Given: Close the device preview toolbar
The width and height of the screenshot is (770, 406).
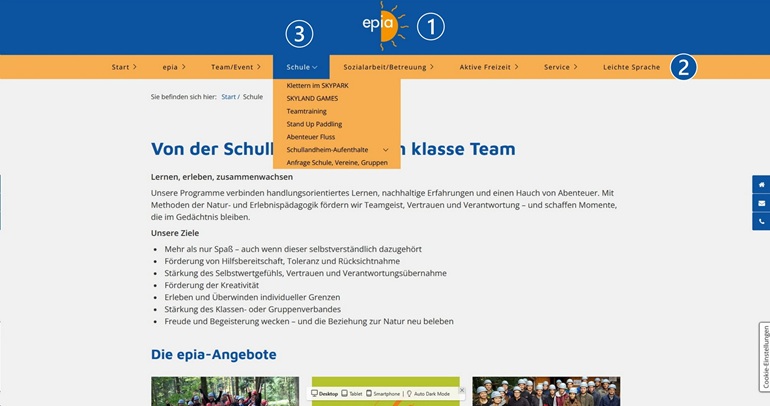Looking at the screenshot, I should click(462, 391).
